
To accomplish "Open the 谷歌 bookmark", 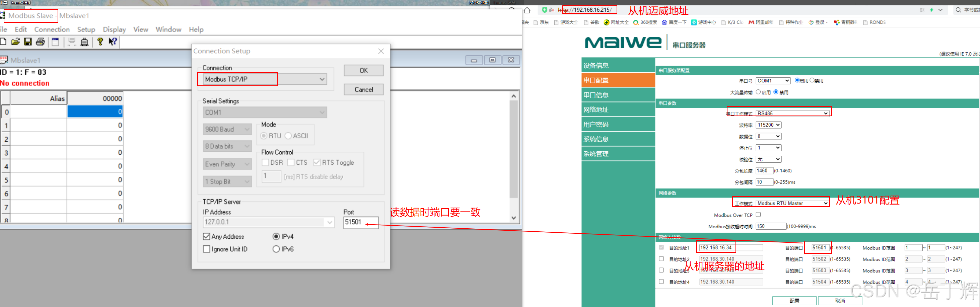I will click(591, 22).
